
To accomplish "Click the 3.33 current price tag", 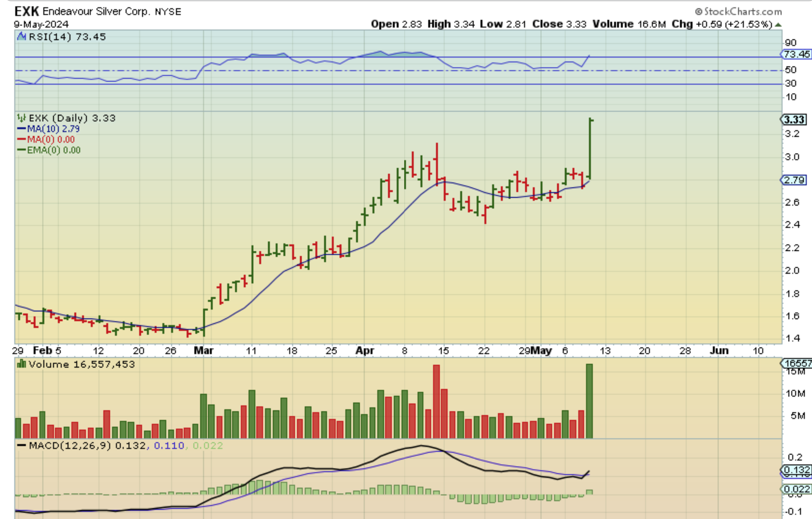I will (x=794, y=120).
